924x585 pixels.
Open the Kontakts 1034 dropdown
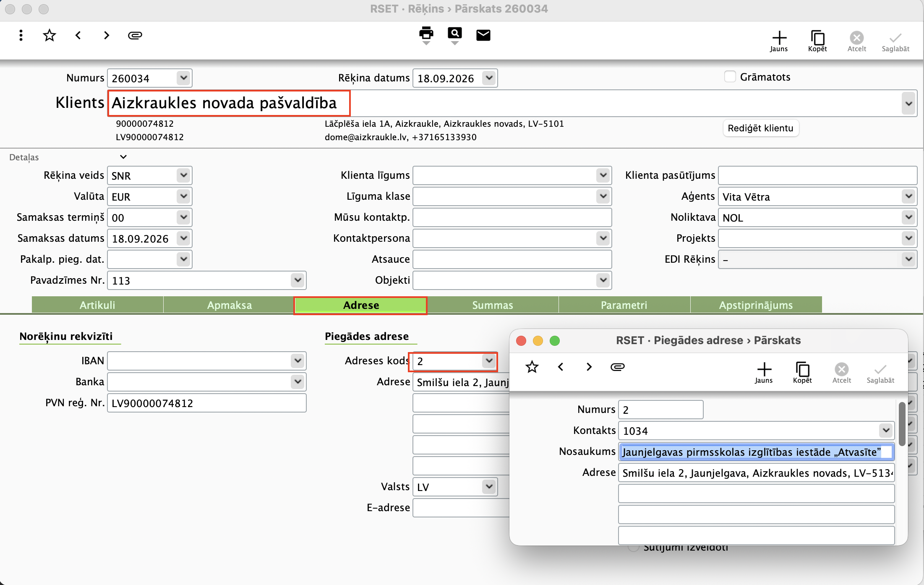[x=886, y=431]
